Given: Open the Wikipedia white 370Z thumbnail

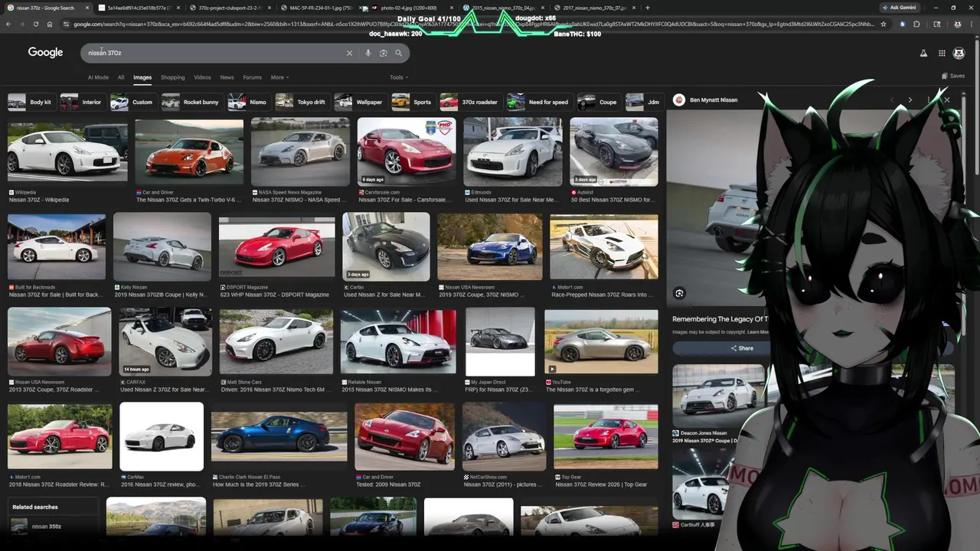Looking at the screenshot, I should (x=67, y=152).
